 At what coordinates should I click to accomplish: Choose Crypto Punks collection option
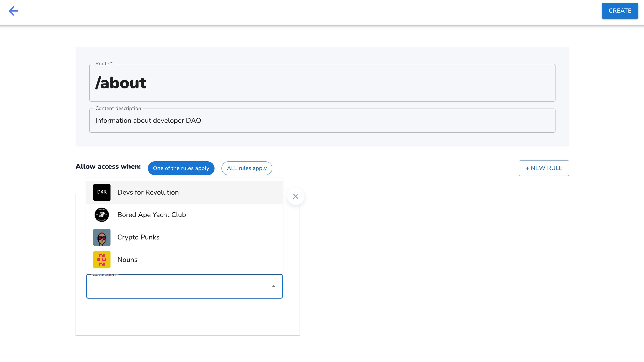[185, 237]
